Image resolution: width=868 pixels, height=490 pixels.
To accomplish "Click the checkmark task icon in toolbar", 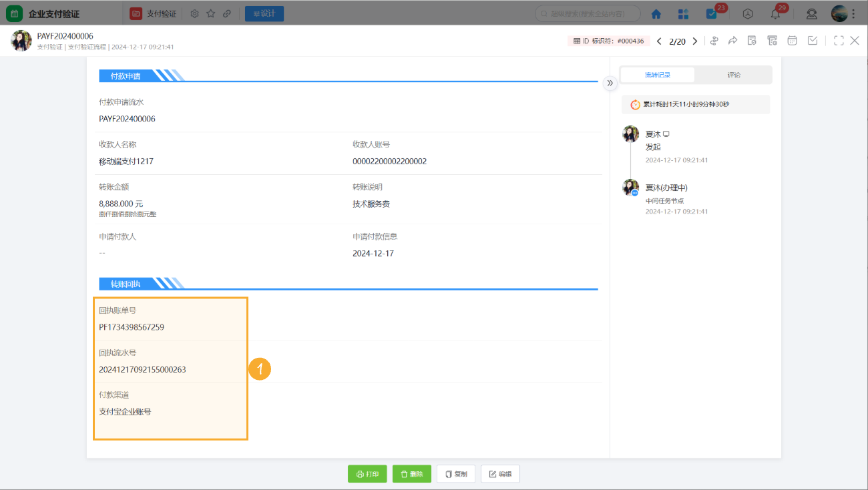I will tap(813, 41).
